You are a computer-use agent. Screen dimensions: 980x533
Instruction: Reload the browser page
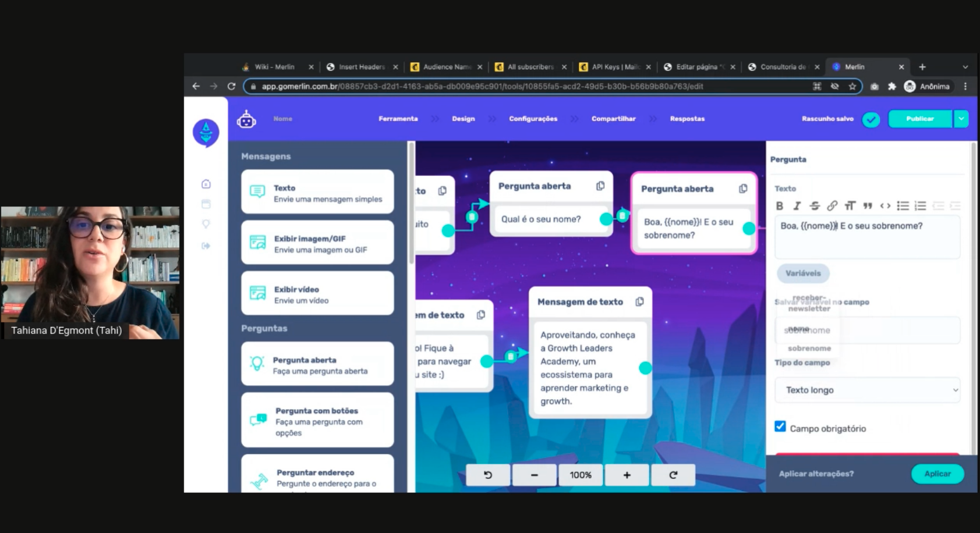coord(231,86)
